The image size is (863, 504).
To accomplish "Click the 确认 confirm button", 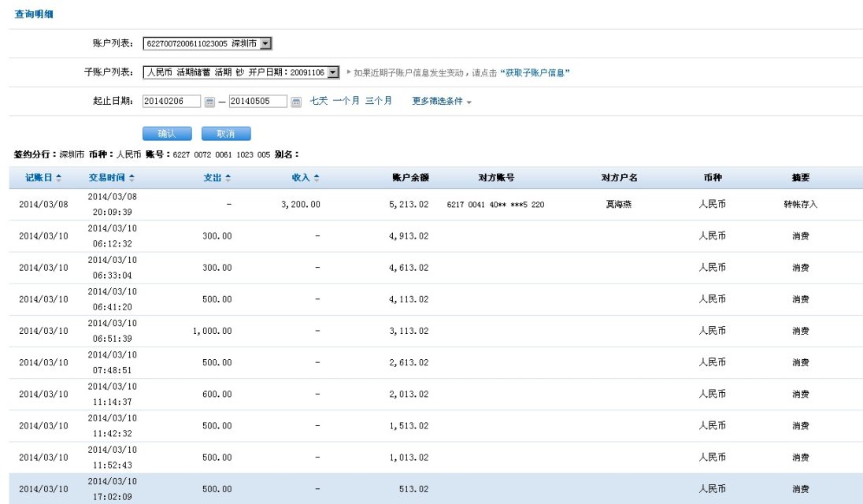I will click(x=167, y=133).
